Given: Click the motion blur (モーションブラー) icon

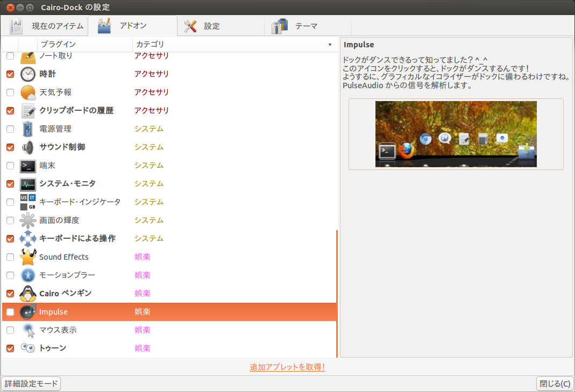Looking at the screenshot, I should (28, 275).
